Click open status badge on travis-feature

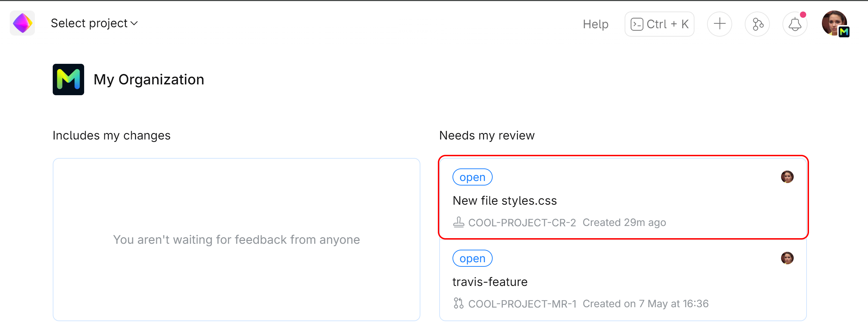[x=472, y=258]
